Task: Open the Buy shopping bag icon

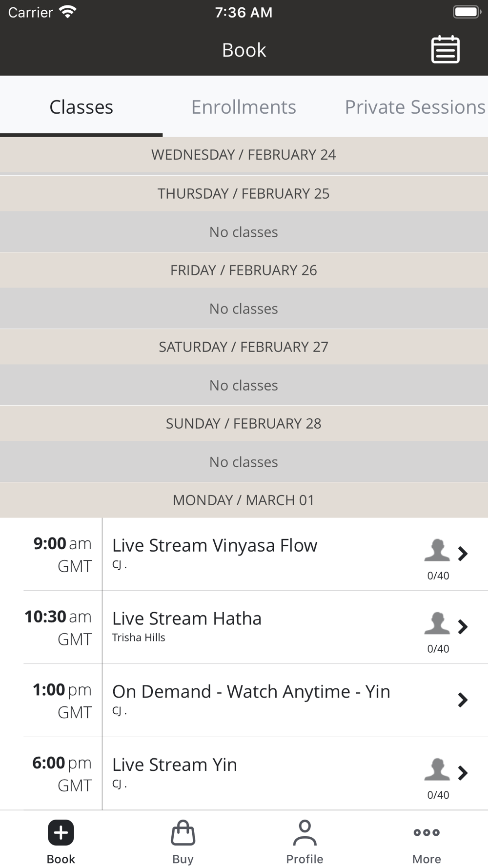Action: point(183,832)
